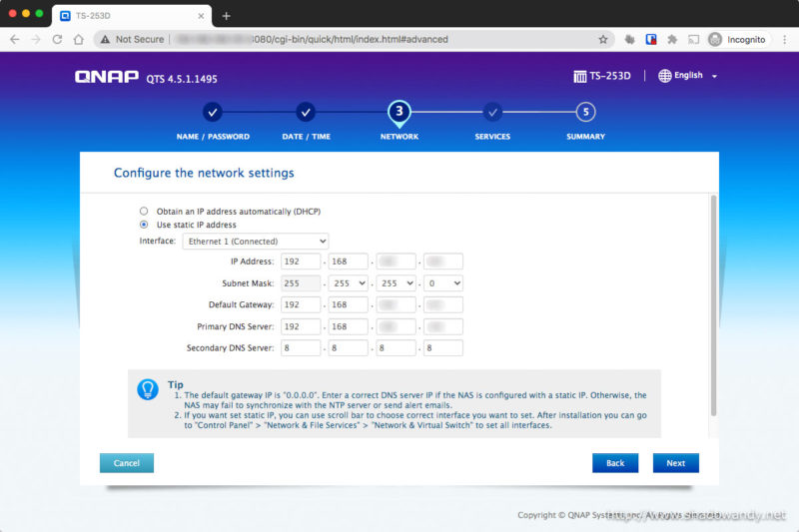Open the Chrome extensions puzzle icon
The height and width of the screenshot is (532, 799).
pyautogui.click(x=672, y=39)
